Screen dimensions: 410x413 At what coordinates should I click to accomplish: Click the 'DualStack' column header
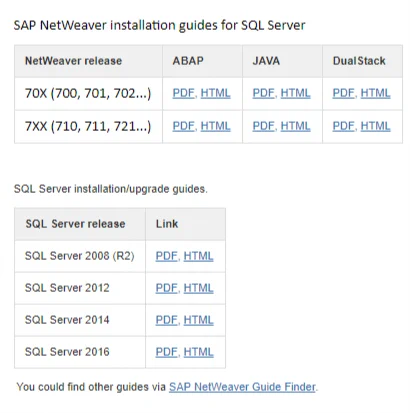[x=362, y=61]
